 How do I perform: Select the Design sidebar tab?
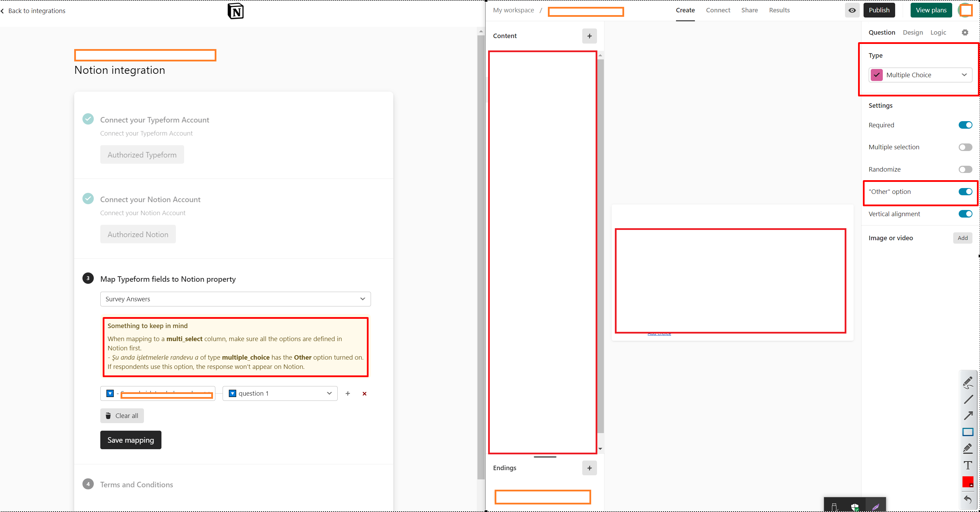913,32
